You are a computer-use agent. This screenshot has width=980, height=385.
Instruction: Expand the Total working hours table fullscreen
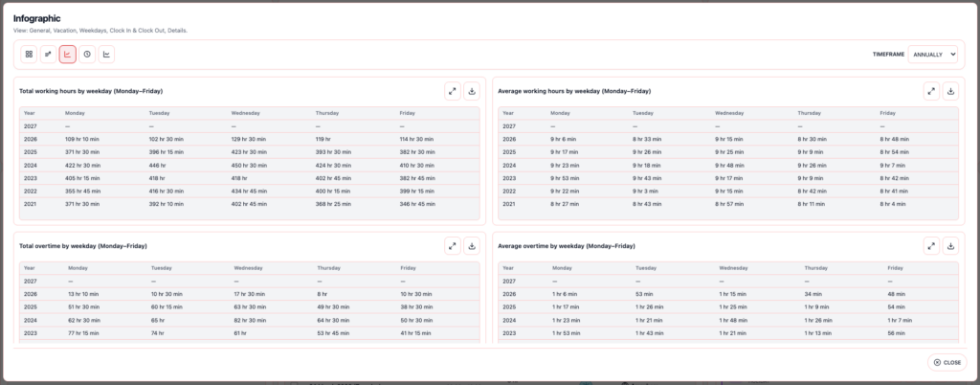453,91
